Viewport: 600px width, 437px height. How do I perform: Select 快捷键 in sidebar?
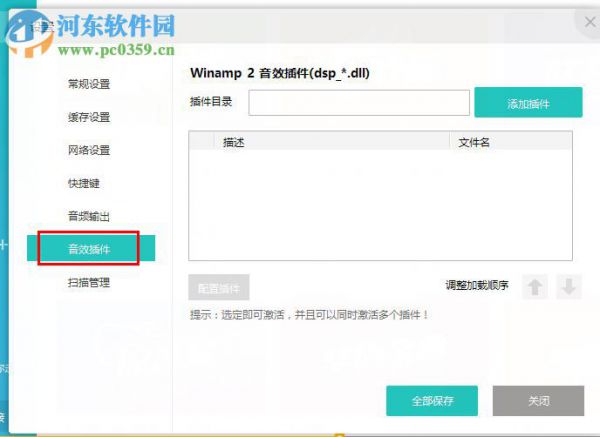[x=84, y=183]
